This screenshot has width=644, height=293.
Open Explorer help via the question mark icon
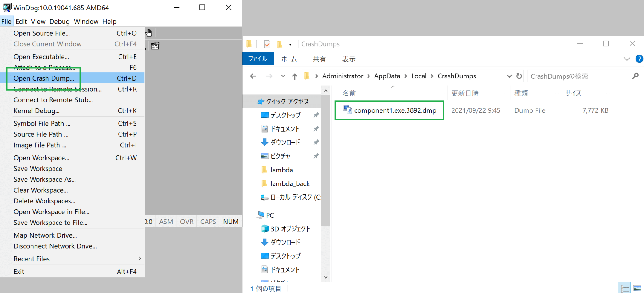click(x=639, y=59)
